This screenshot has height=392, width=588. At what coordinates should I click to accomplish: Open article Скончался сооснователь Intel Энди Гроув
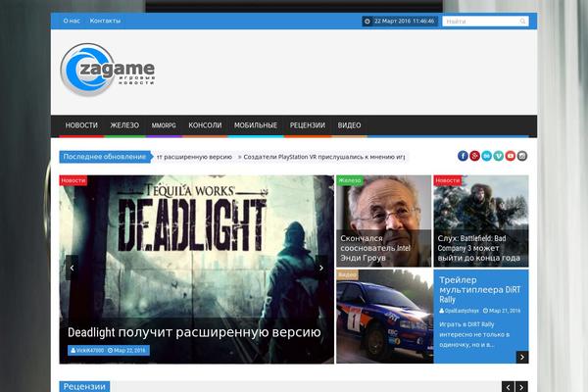(375, 248)
